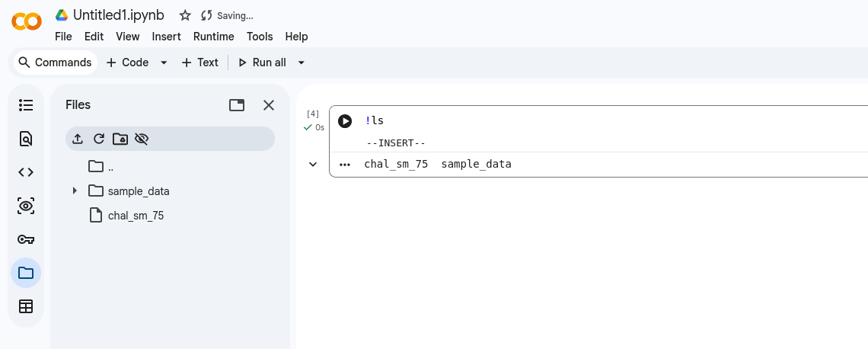The image size is (868, 349).
Task: Toggle showing hidden files
Action: 142,139
